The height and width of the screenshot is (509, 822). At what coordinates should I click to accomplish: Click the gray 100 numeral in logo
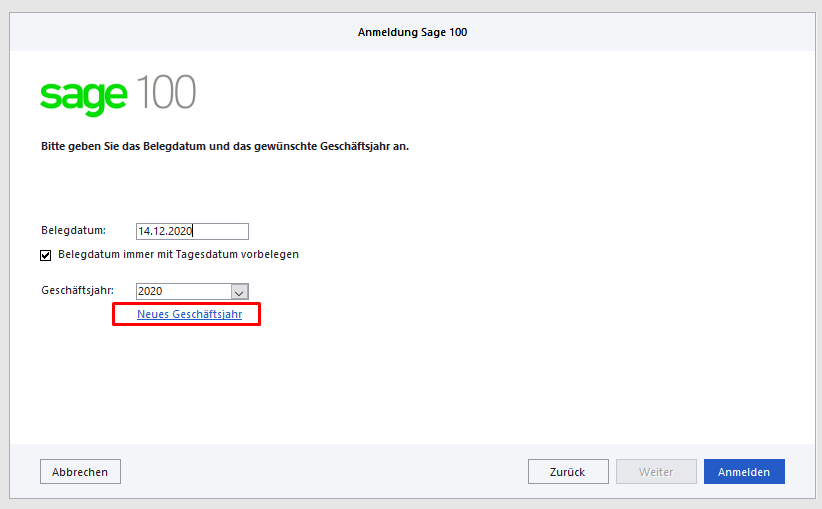pos(166,93)
